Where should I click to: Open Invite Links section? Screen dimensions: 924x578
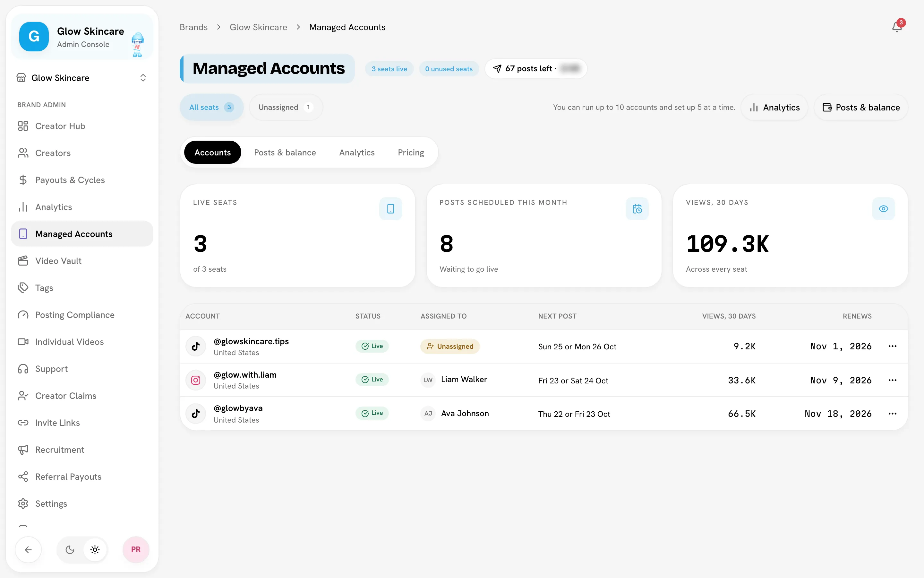82,423
